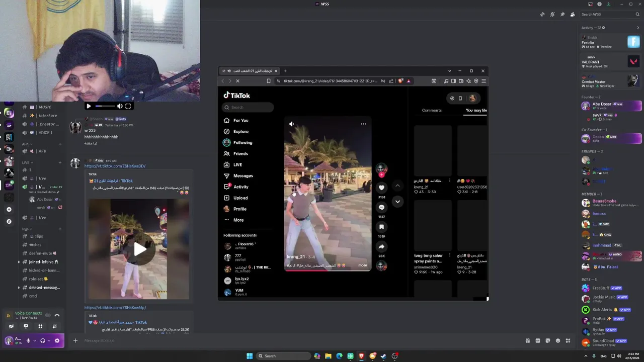Open Friends in TikTok sidebar

[x=235, y=154]
